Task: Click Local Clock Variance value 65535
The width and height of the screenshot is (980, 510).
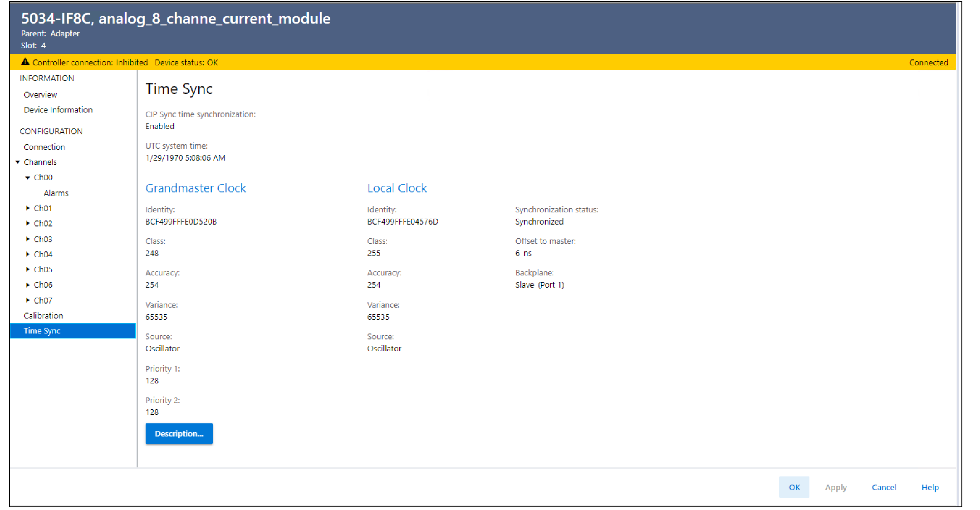Action: click(378, 317)
